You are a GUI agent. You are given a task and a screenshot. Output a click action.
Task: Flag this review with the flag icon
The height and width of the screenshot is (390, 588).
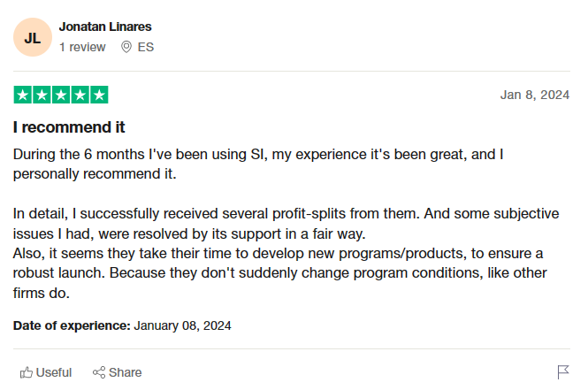pos(563,372)
